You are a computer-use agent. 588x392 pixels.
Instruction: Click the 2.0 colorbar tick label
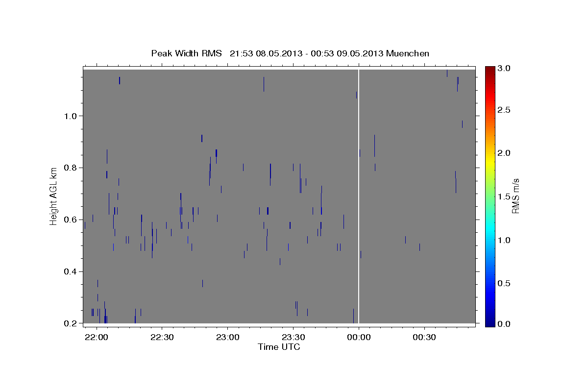coord(504,153)
